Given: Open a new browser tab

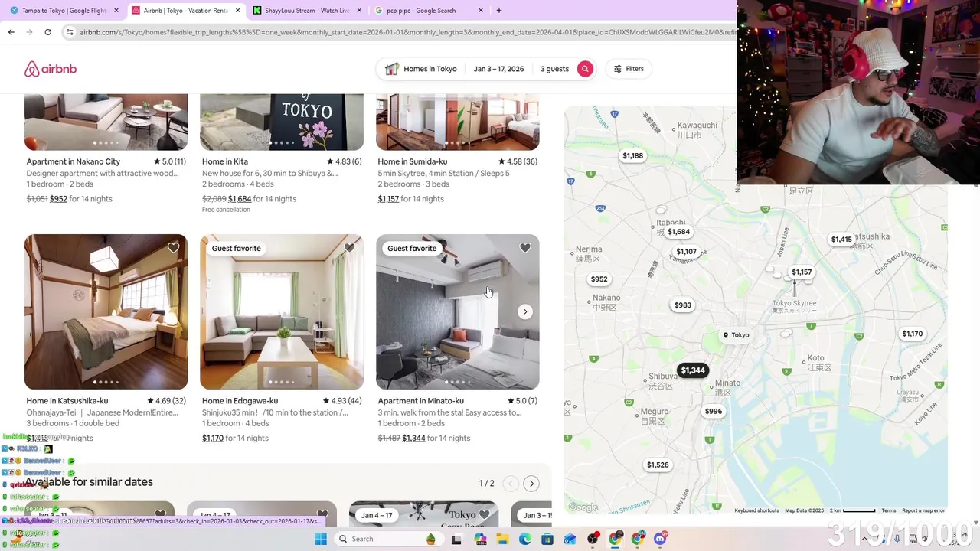Looking at the screenshot, I should (x=499, y=11).
